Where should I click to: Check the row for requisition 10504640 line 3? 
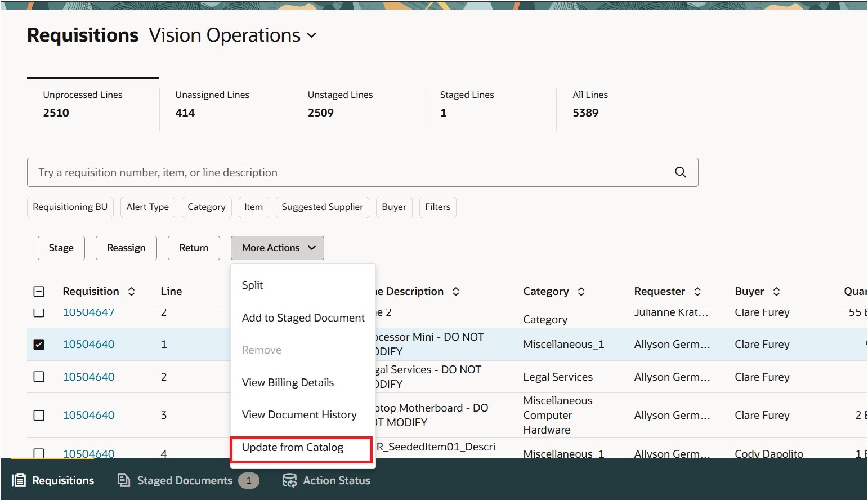coord(39,415)
